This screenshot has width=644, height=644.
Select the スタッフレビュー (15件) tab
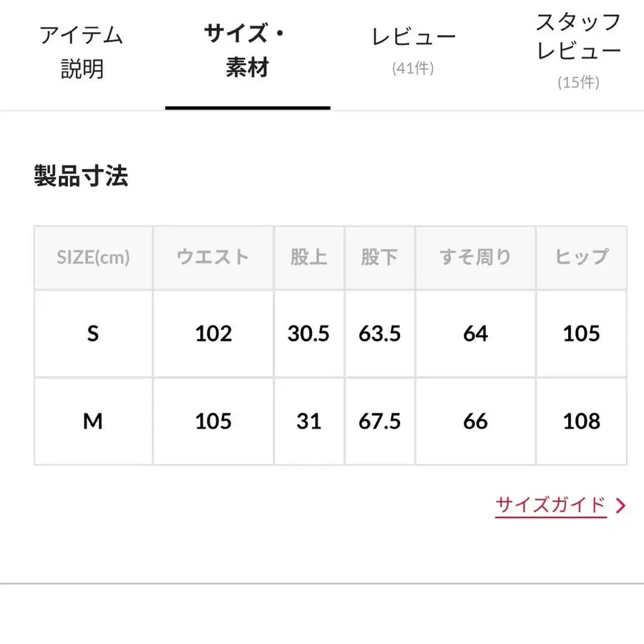coord(578,47)
